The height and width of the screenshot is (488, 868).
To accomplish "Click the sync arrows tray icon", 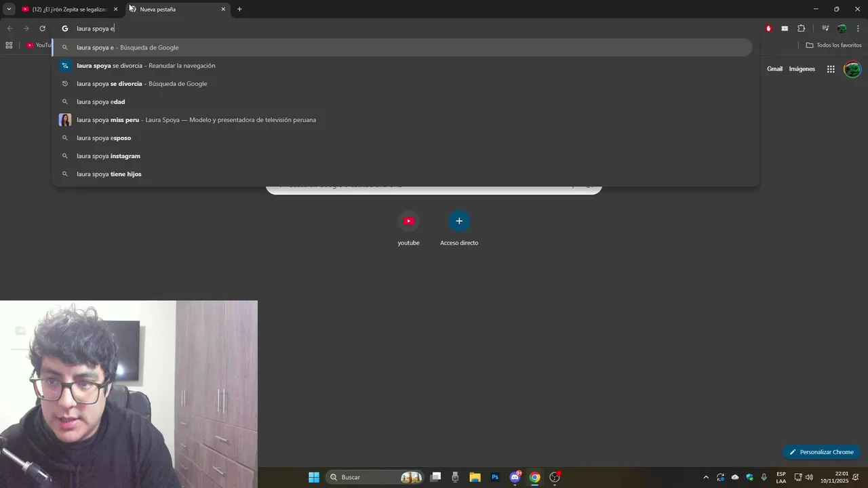I will point(720,477).
